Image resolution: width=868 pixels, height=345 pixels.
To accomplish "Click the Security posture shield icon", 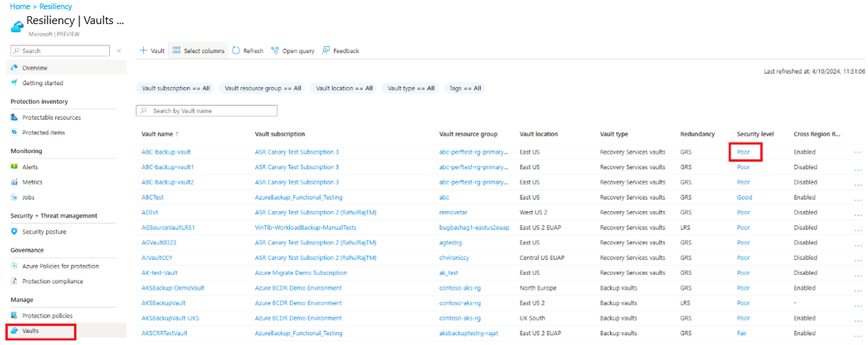I will tap(14, 232).
